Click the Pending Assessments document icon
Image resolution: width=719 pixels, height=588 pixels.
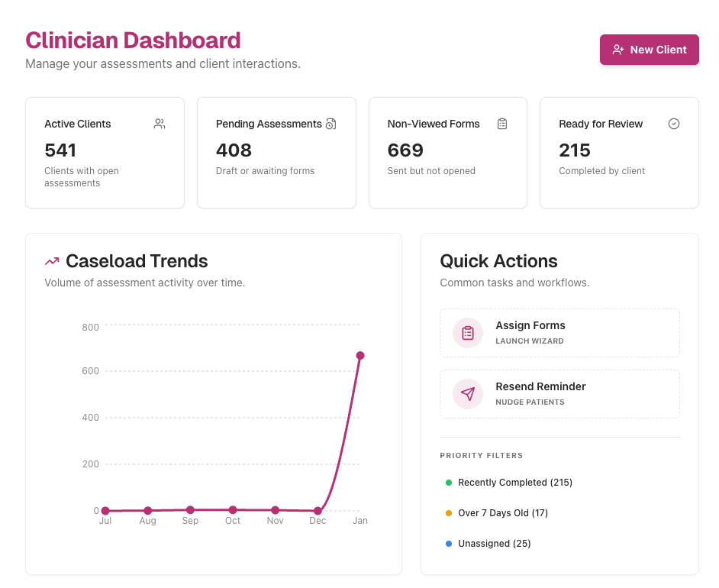tap(330, 123)
